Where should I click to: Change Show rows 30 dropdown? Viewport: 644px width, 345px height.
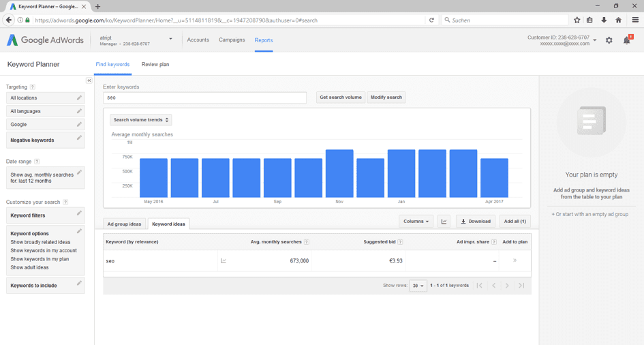tap(418, 286)
